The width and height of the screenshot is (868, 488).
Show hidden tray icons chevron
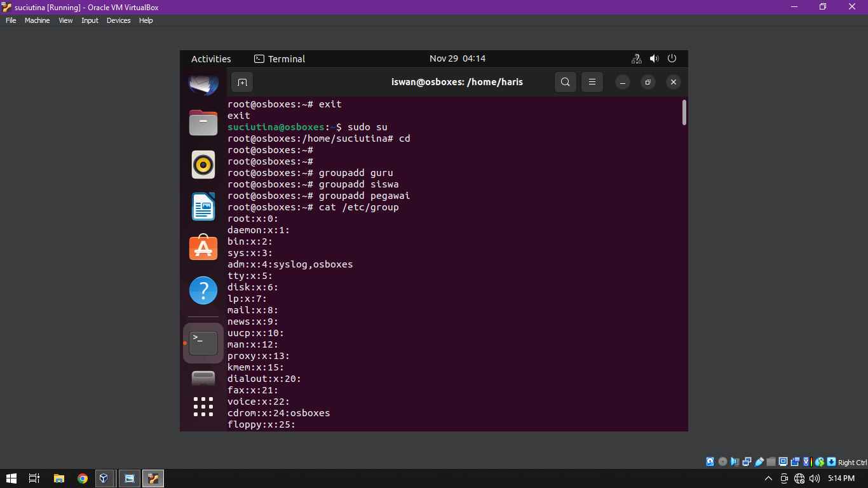coord(768,478)
